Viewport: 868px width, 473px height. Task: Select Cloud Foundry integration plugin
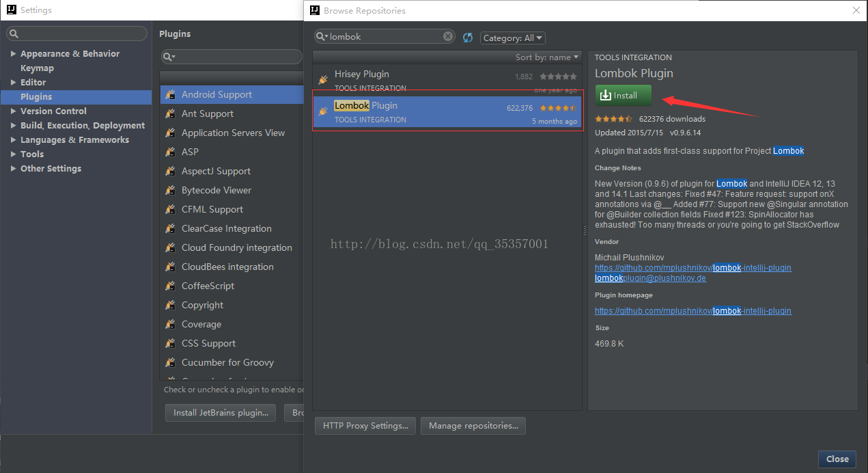tap(232, 248)
